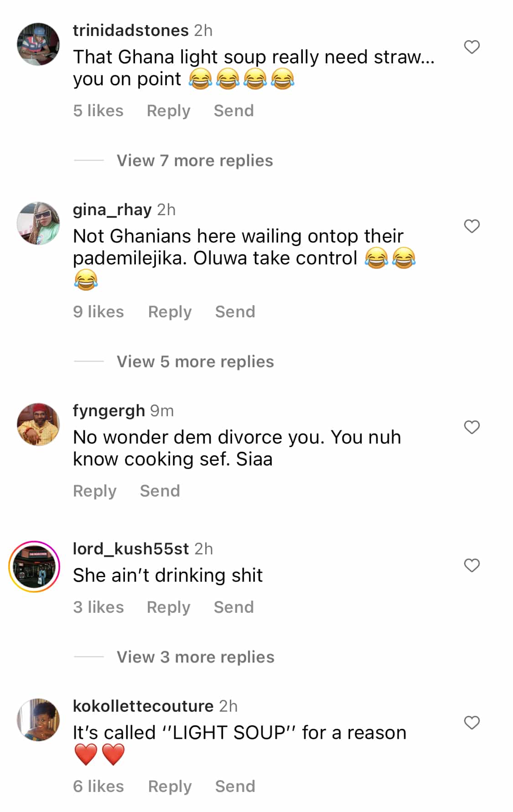The image size is (513, 812).
Task: Open lord_kush55st's story ring avatar
Action: pyautogui.click(x=35, y=567)
